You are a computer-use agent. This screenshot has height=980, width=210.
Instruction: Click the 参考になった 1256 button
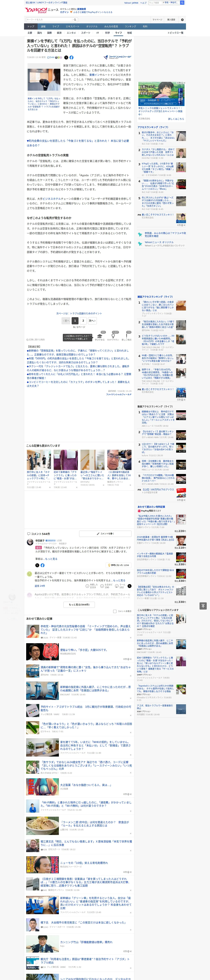coord(119,565)
